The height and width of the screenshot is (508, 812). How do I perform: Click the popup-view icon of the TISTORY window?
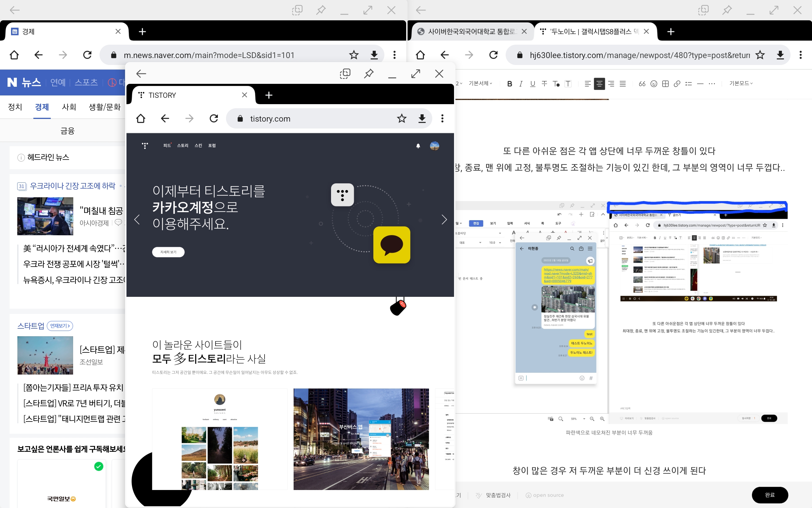[345, 74]
